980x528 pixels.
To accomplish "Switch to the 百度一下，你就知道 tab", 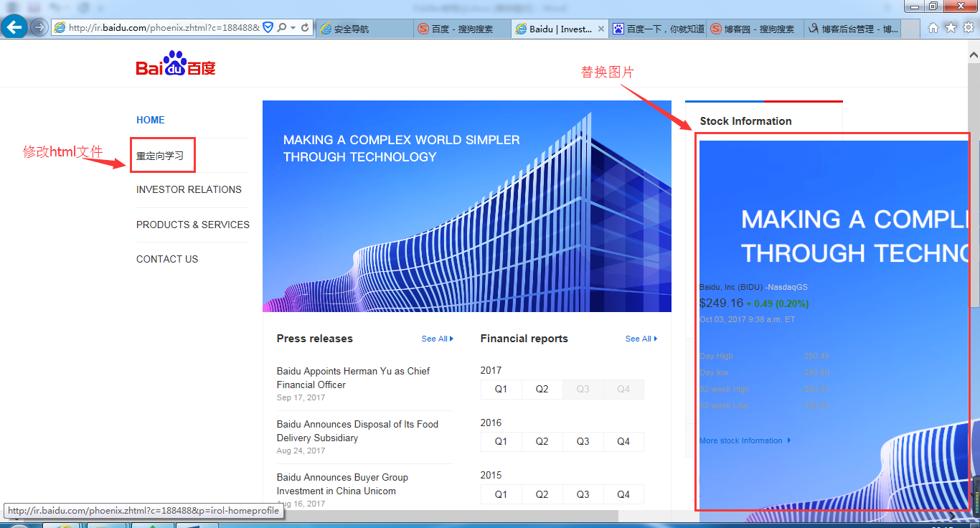I will [x=658, y=29].
